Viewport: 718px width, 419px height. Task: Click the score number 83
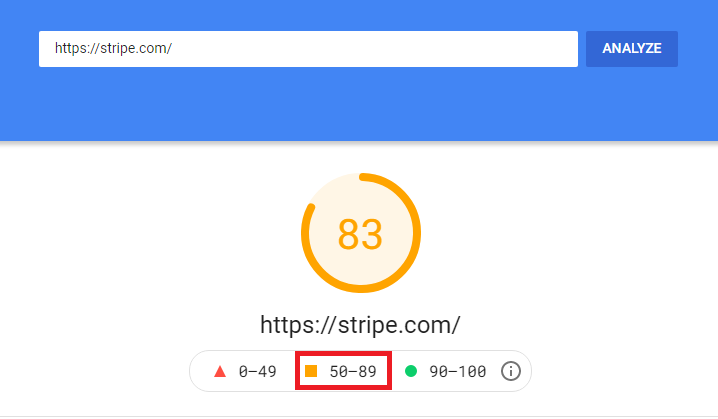[360, 234]
